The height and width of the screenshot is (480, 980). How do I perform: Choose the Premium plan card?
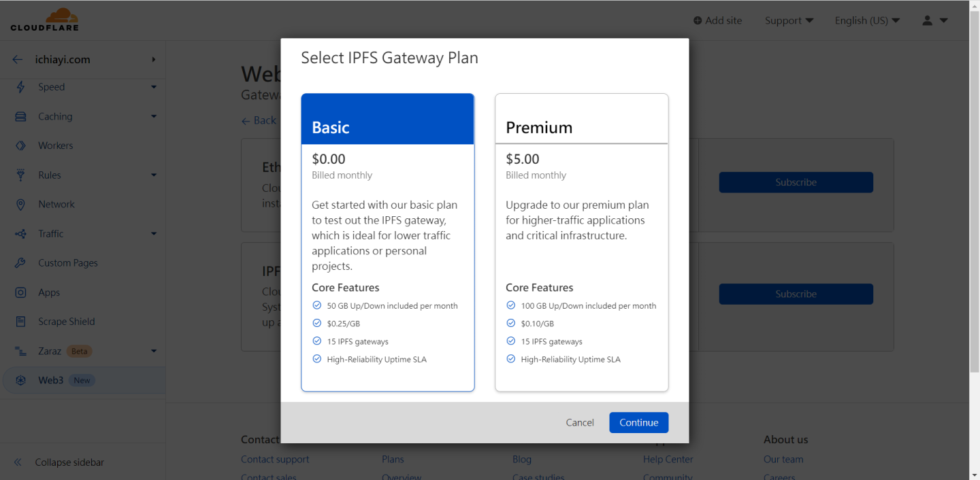582,243
